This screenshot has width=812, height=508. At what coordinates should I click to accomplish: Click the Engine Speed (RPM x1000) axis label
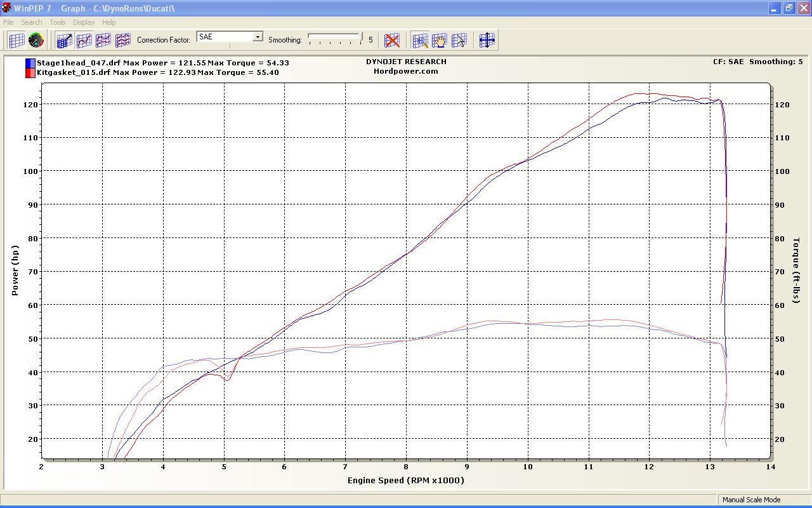pyautogui.click(x=406, y=480)
